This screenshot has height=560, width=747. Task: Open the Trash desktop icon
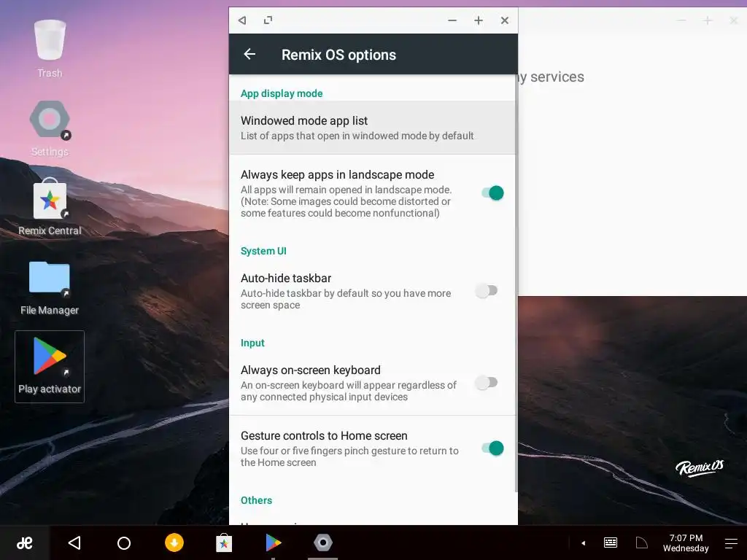(50, 49)
